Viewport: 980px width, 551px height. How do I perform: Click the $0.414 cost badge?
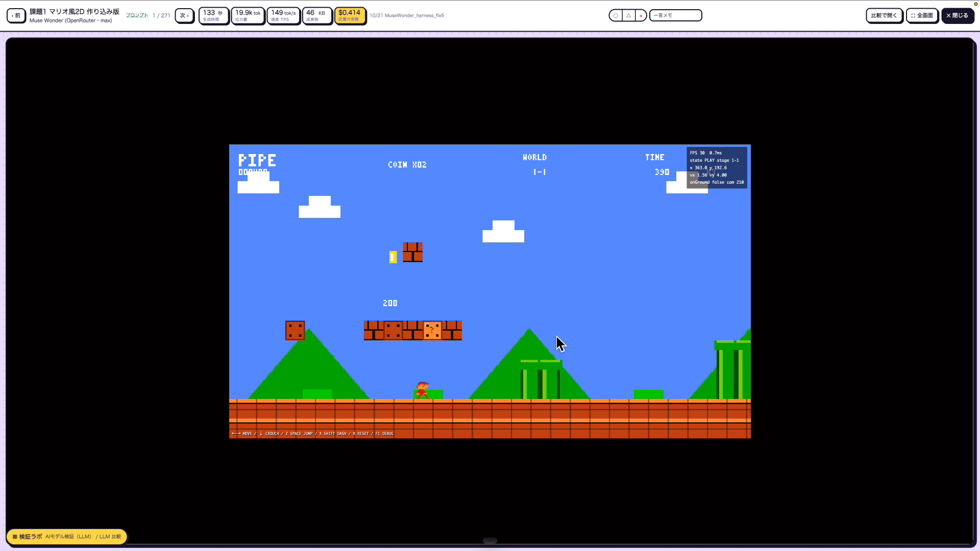pos(350,15)
